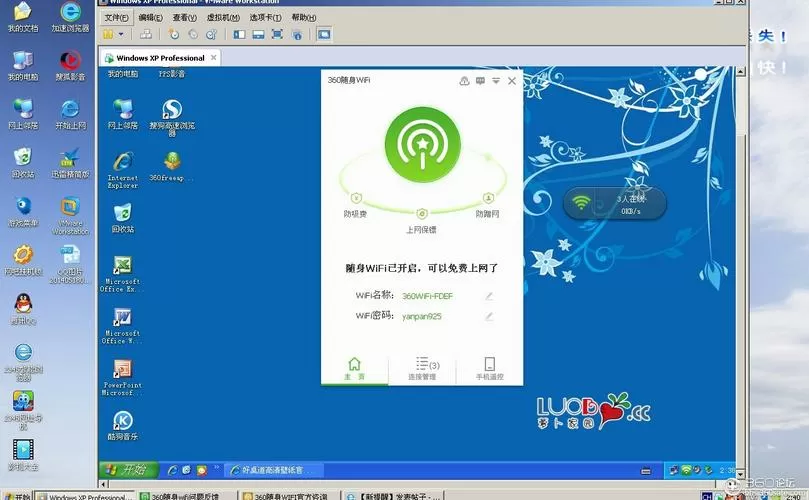Enter full screen mode toolbar icon

tap(277, 35)
